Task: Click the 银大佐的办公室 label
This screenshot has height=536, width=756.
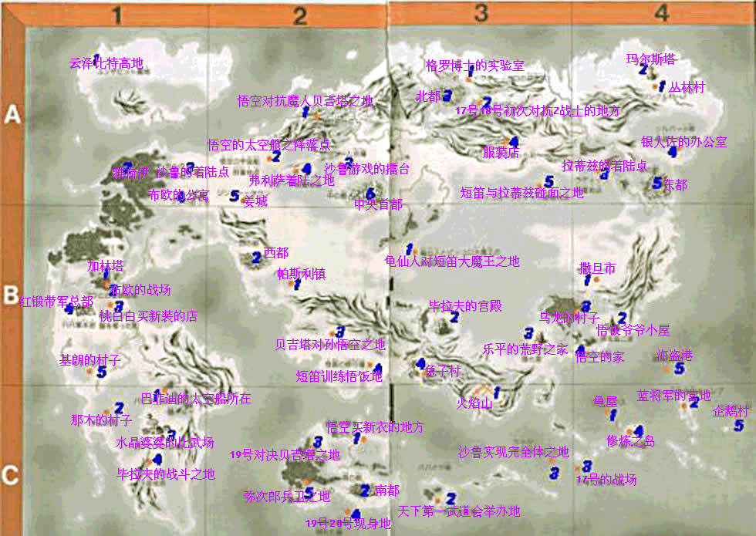Action: click(x=683, y=142)
